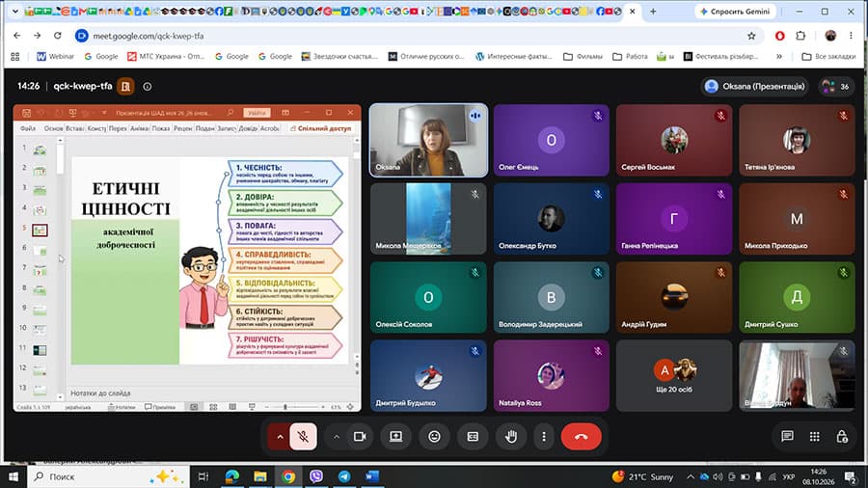Select Oksana's video tile

428,141
